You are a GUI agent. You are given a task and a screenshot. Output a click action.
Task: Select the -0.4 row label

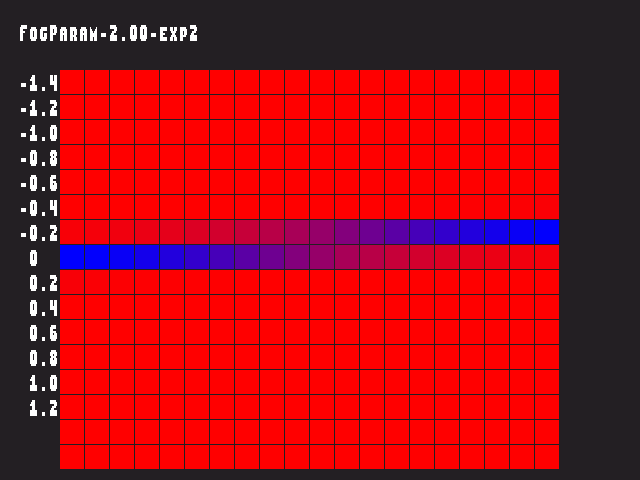[x=39, y=209]
